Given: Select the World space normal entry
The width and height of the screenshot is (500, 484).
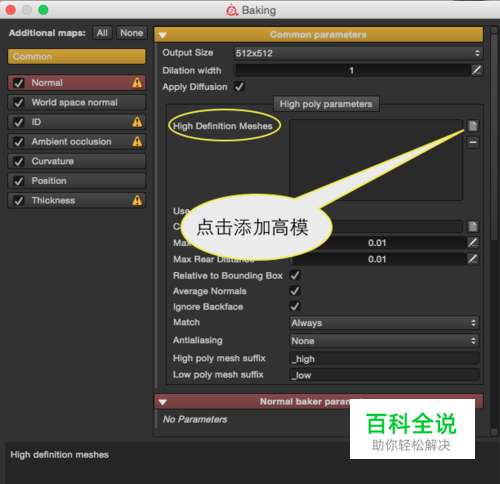Looking at the screenshot, I should tap(77, 102).
